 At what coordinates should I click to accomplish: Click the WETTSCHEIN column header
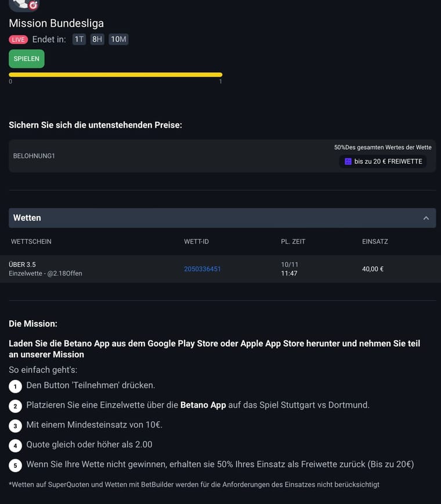pos(31,241)
